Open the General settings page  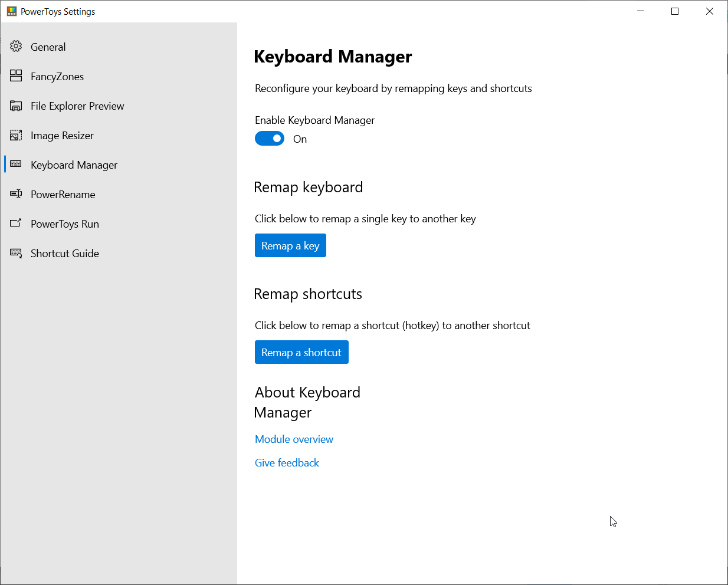pyautogui.click(x=48, y=47)
